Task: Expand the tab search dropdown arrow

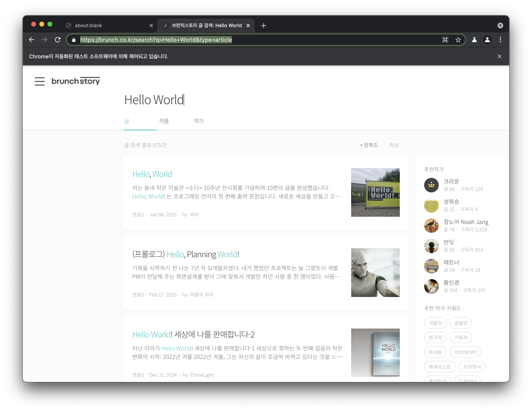Action: click(x=500, y=26)
